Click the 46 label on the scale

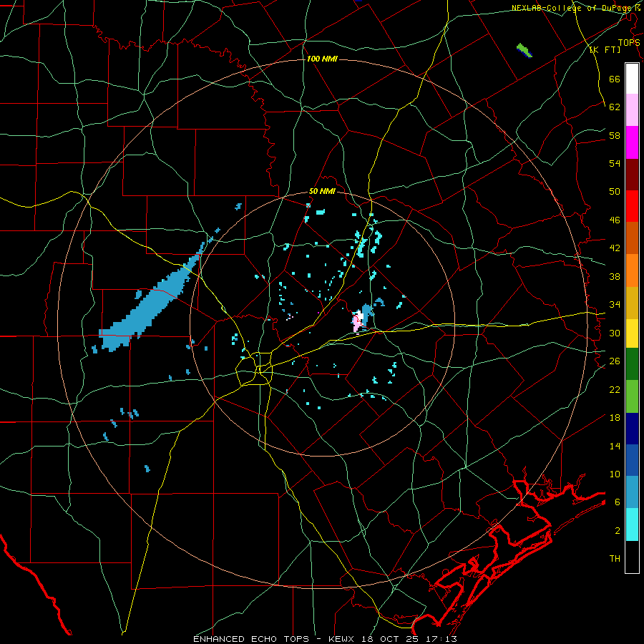(x=615, y=220)
